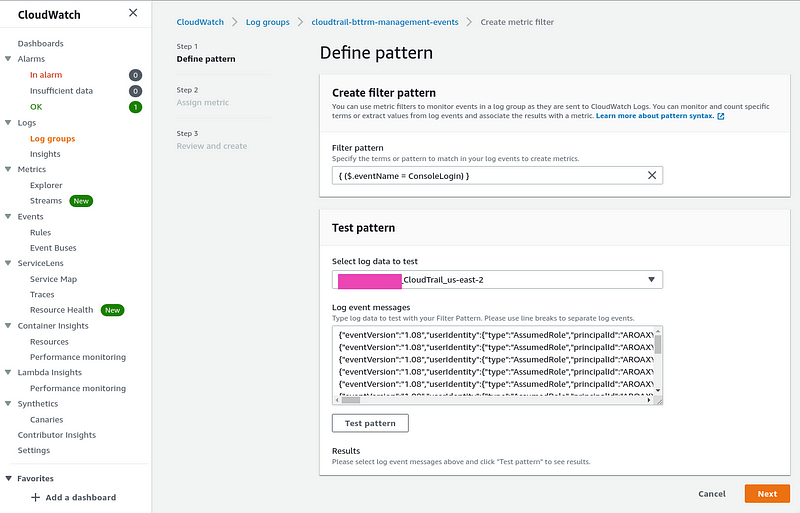Image resolution: width=800 pixels, height=513 pixels.
Task: Click the New badge beside Streams
Action: [81, 201]
